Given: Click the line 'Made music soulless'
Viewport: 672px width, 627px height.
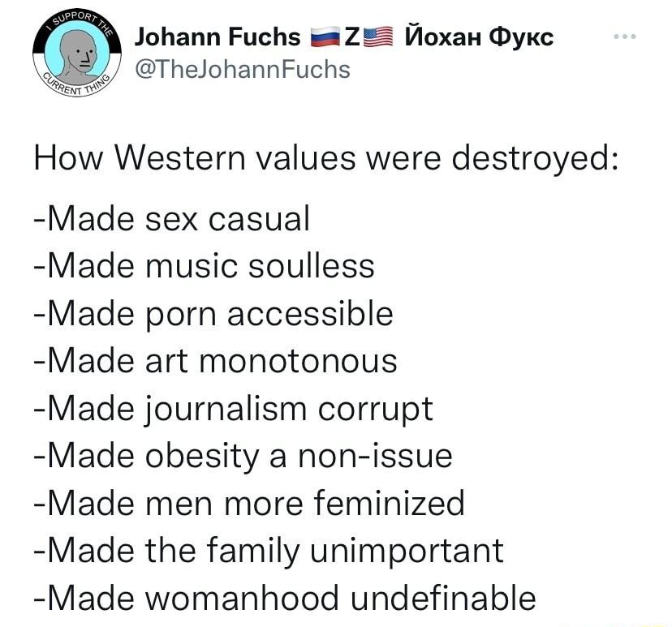Looking at the screenshot, I should pyautogui.click(x=203, y=266).
